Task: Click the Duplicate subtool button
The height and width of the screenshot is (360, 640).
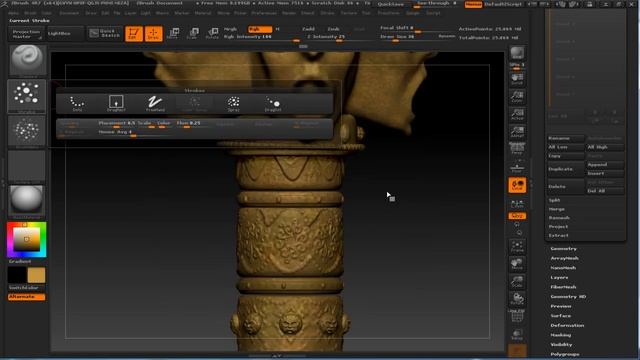Action: point(566,169)
